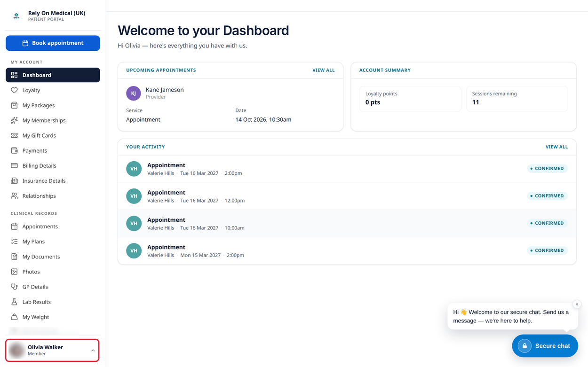Viewport: 588px width, 367px height.
Task: Open My Gift Cards in sidebar
Action: click(x=53, y=135)
